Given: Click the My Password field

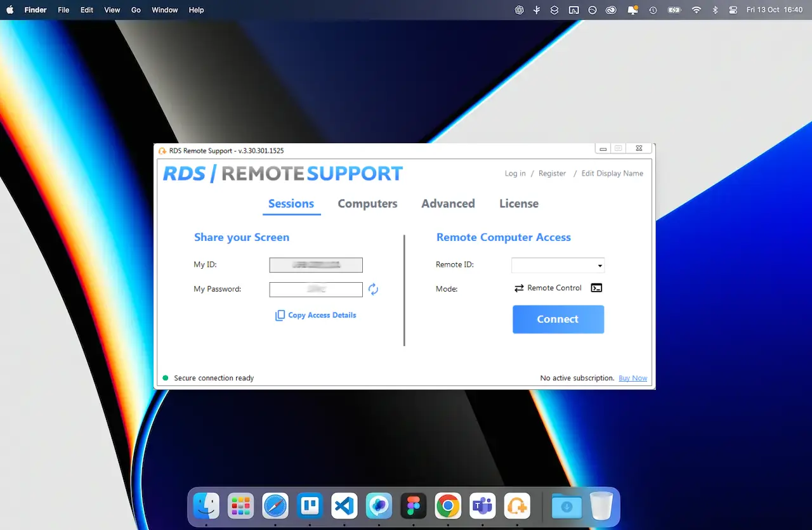Looking at the screenshot, I should (x=315, y=289).
